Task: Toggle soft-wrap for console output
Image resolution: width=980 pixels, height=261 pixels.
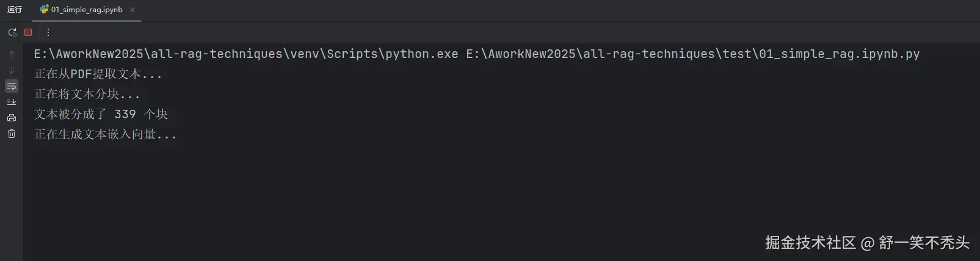Action: (x=12, y=86)
